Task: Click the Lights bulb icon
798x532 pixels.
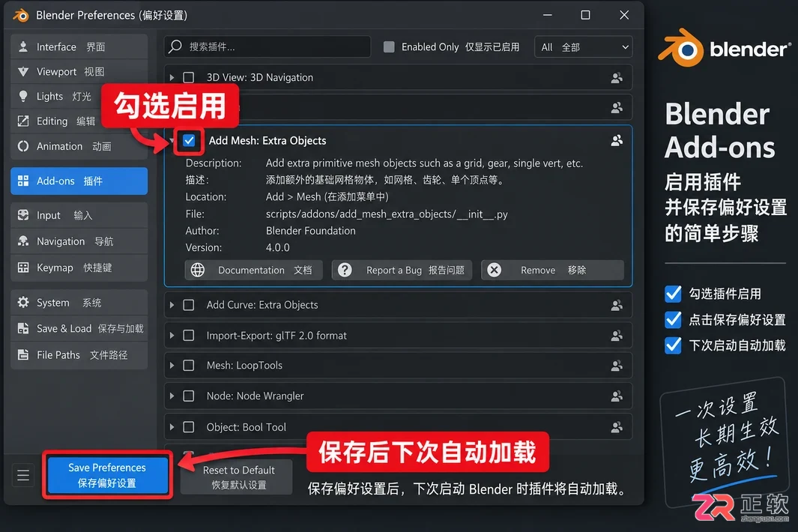Action: click(23, 96)
